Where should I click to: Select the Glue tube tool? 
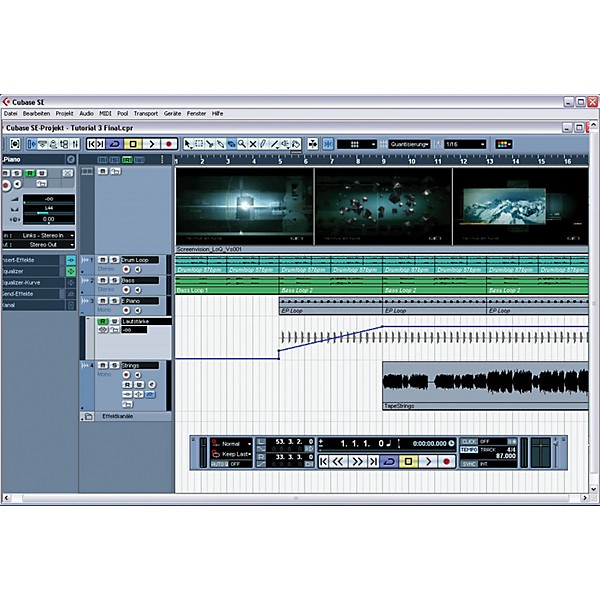pyautogui.click(x=220, y=144)
